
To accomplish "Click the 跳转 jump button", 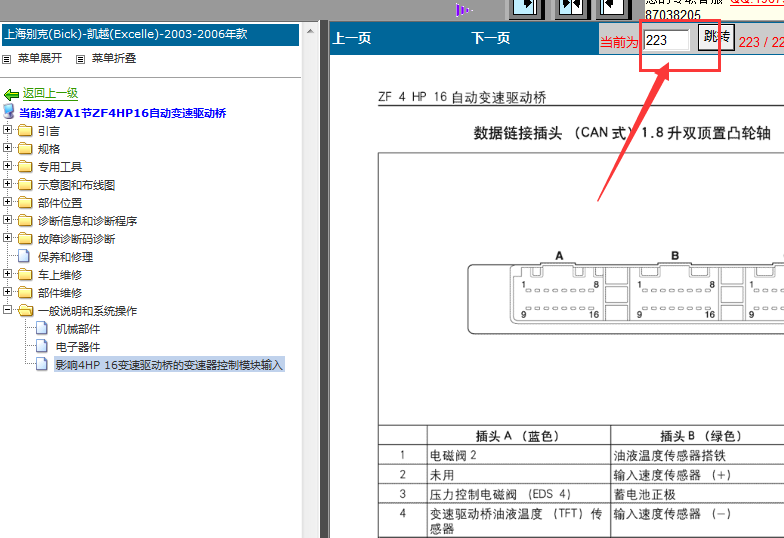I will click(716, 37).
